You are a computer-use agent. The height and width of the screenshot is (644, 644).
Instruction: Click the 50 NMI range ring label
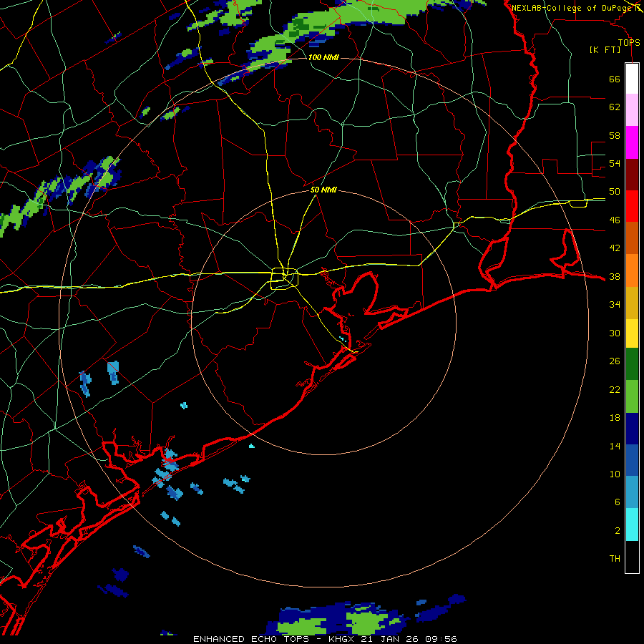(323, 190)
